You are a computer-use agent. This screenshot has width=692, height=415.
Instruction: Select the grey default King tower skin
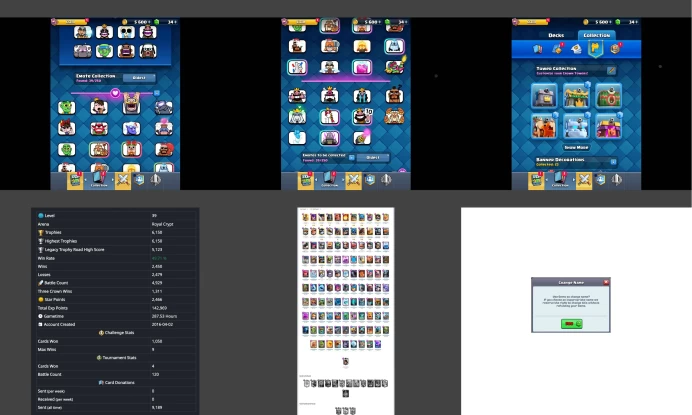coord(544,95)
